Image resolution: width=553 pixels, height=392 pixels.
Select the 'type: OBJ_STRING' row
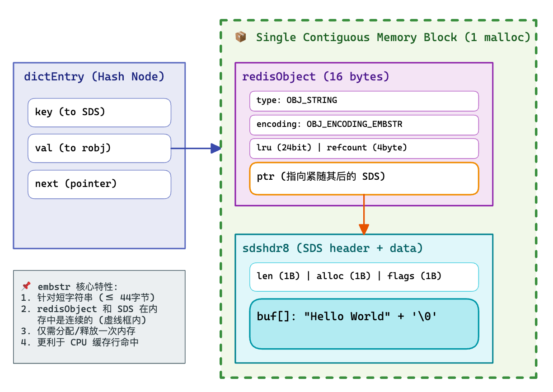(x=364, y=101)
